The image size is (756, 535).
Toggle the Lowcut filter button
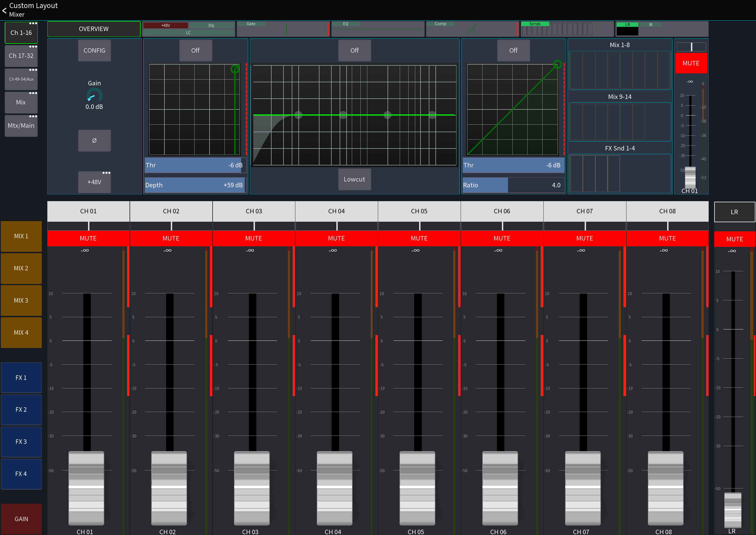tap(354, 179)
